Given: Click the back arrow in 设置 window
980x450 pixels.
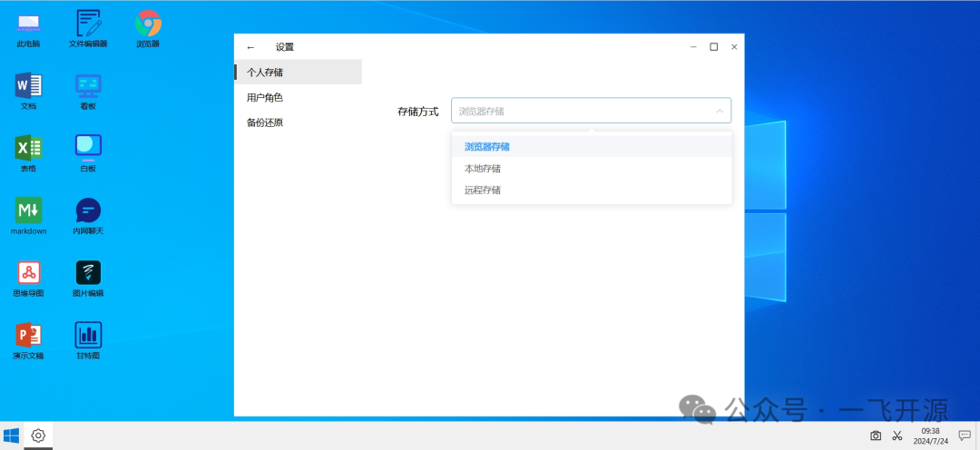Looking at the screenshot, I should [251, 47].
